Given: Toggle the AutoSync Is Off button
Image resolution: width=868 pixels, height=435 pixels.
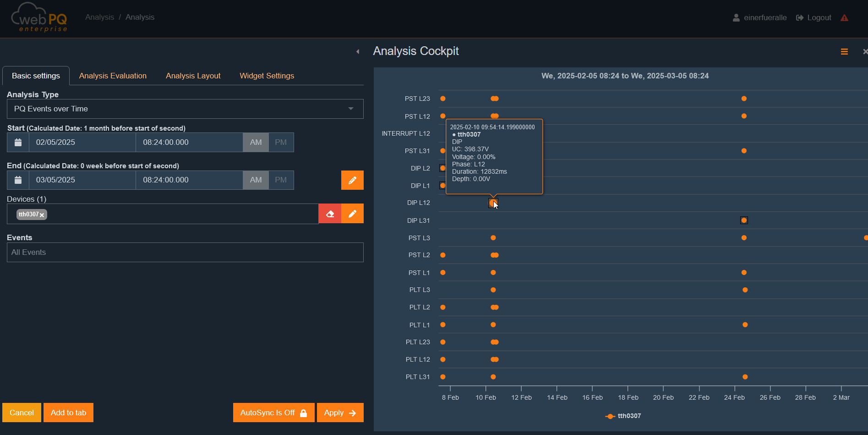Looking at the screenshot, I should click(273, 413).
